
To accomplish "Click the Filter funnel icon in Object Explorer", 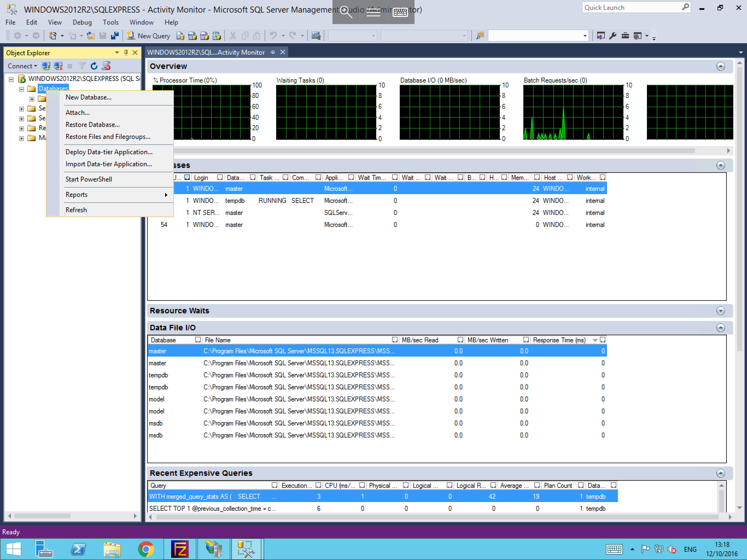I will pyautogui.click(x=82, y=66).
